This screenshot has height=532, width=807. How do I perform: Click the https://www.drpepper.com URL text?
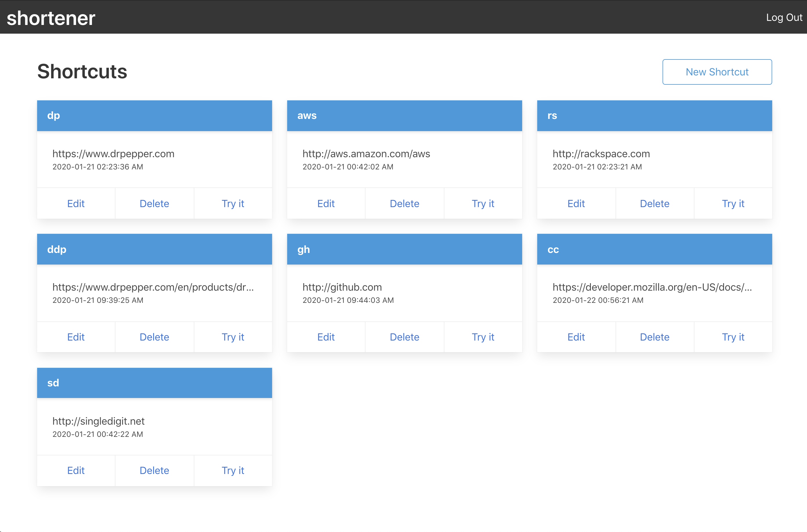pyautogui.click(x=113, y=154)
